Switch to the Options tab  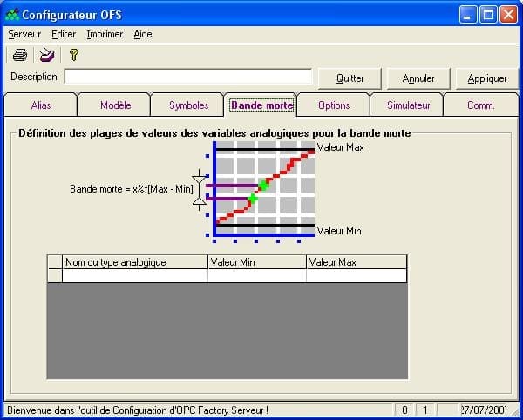[334, 105]
